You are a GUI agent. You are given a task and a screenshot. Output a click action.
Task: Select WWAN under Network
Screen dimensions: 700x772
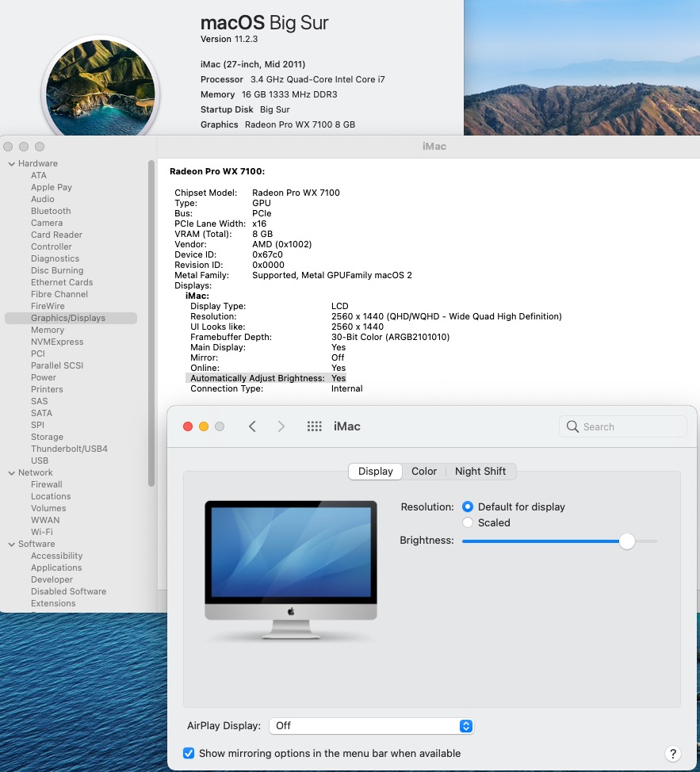click(x=45, y=520)
